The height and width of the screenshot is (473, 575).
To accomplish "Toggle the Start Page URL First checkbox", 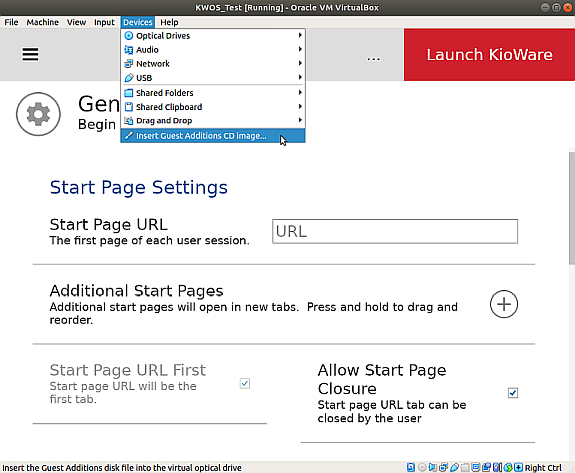I will pos(245,384).
